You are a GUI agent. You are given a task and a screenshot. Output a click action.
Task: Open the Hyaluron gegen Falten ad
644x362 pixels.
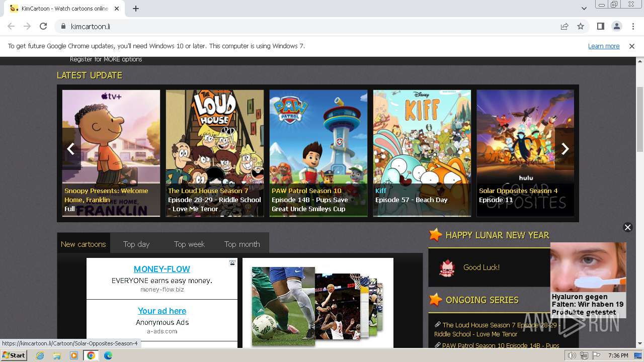click(588, 280)
